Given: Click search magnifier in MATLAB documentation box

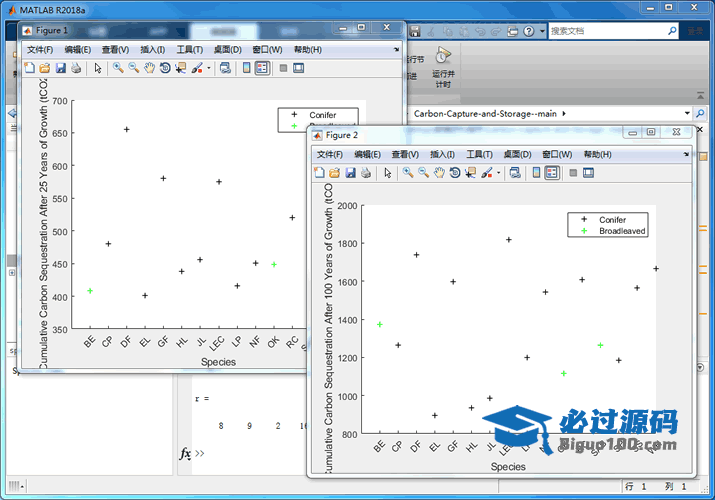Looking at the screenshot, I should pyautogui.click(x=672, y=31).
